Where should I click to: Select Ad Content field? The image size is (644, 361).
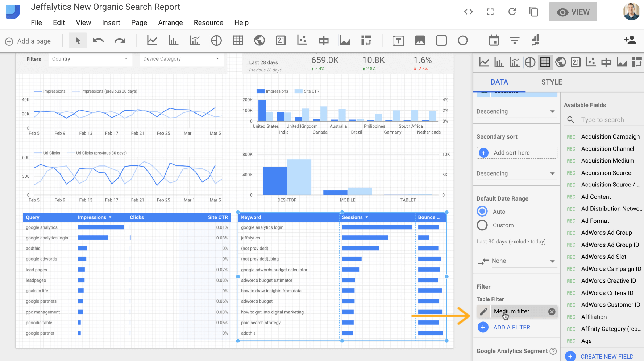click(x=596, y=197)
